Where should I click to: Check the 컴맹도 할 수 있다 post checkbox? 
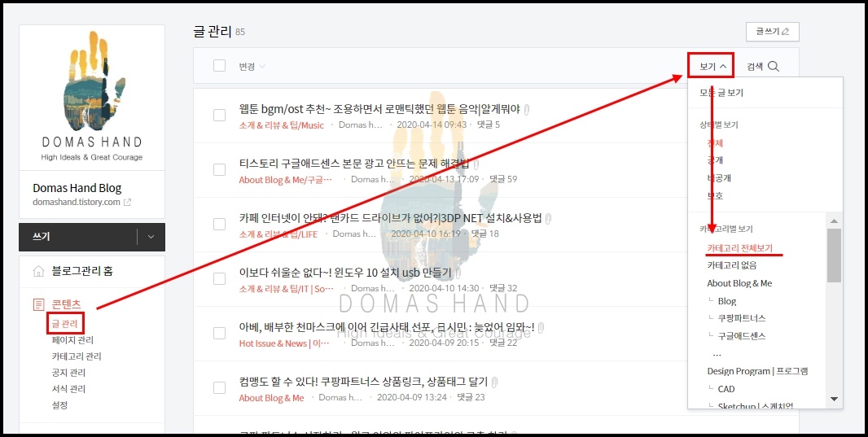(219, 388)
